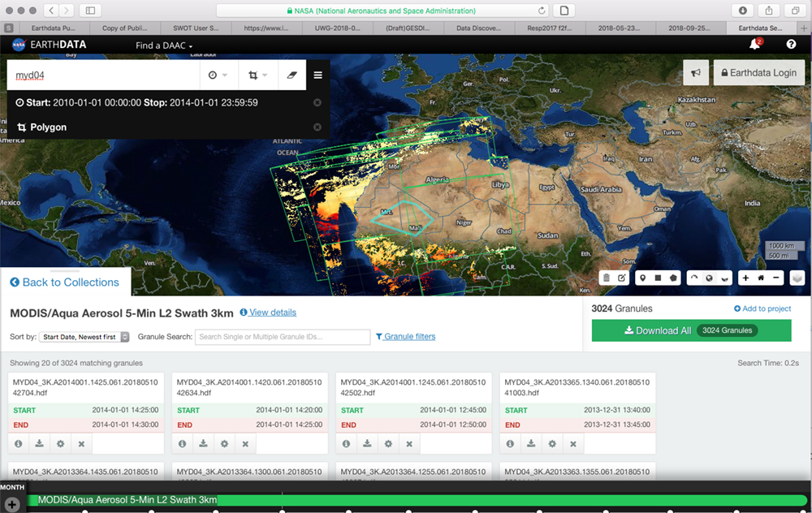Image resolution: width=812 pixels, height=513 pixels.
Task: Click the timeline plus zoom button
Action: (12, 504)
